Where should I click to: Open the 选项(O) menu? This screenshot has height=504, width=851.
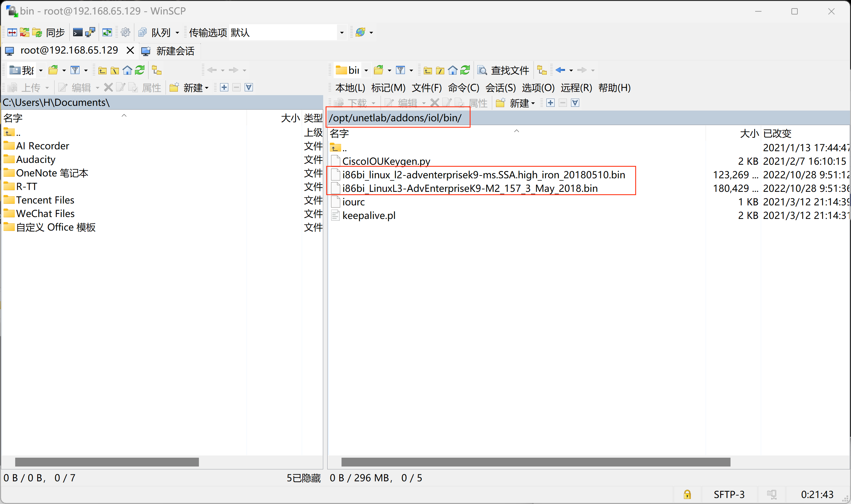coord(538,88)
